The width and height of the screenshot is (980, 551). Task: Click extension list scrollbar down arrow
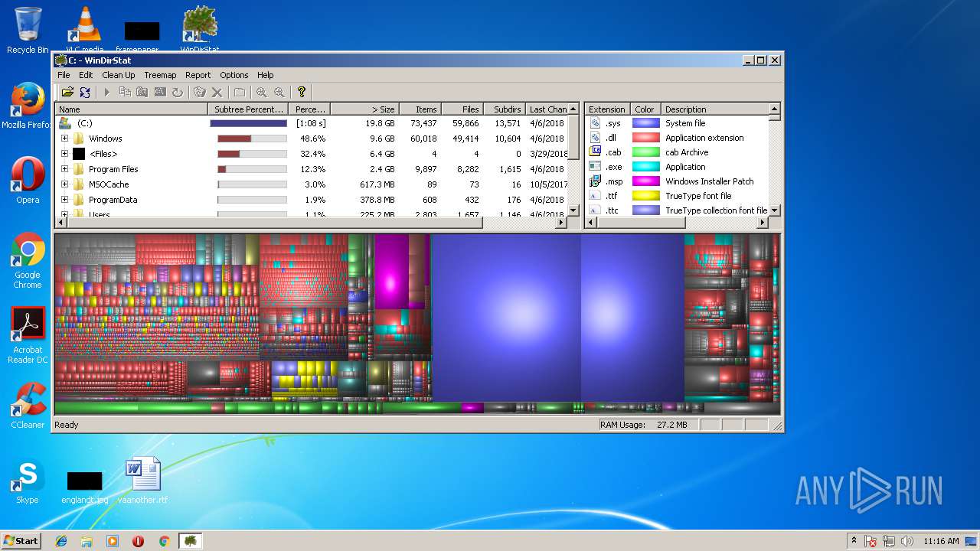pyautogui.click(x=774, y=210)
